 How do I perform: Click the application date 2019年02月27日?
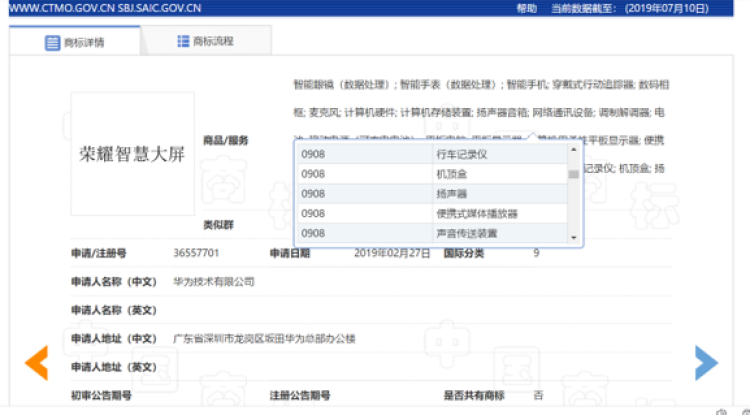(392, 253)
